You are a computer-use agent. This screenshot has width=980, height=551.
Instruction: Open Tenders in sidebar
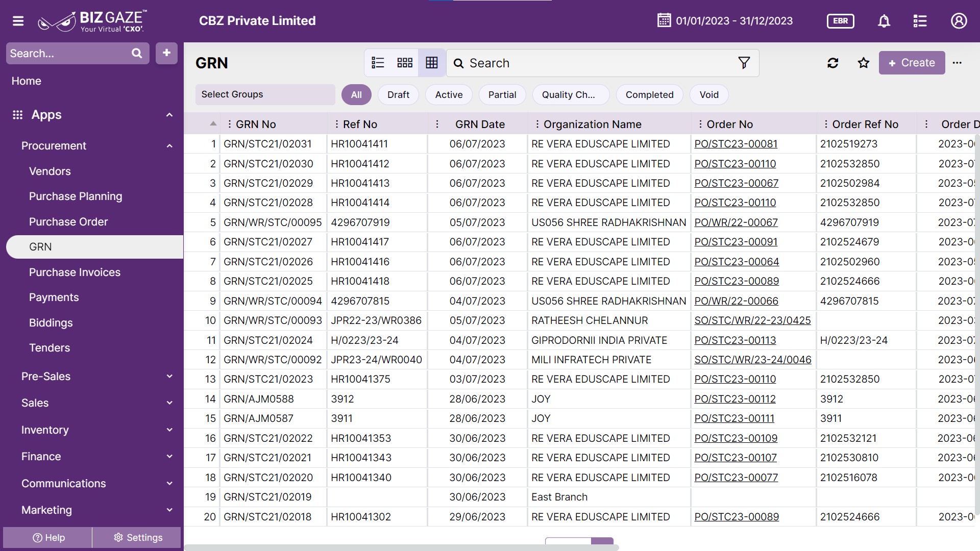(50, 348)
